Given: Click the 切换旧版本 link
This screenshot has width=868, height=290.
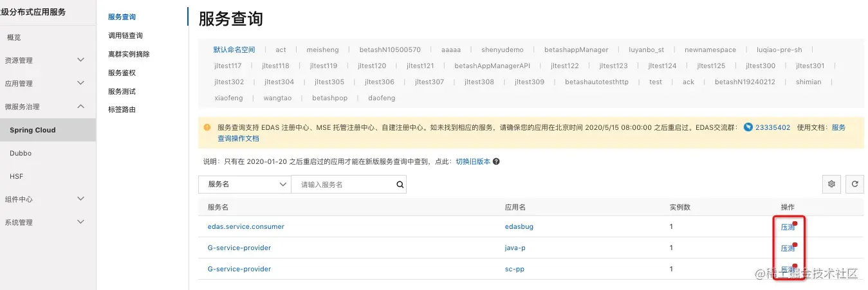Looking at the screenshot, I should click(473, 162).
